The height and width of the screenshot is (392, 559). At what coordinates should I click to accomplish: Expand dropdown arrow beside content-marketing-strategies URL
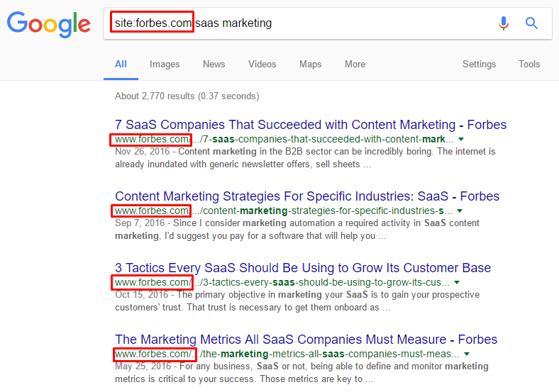click(x=460, y=211)
